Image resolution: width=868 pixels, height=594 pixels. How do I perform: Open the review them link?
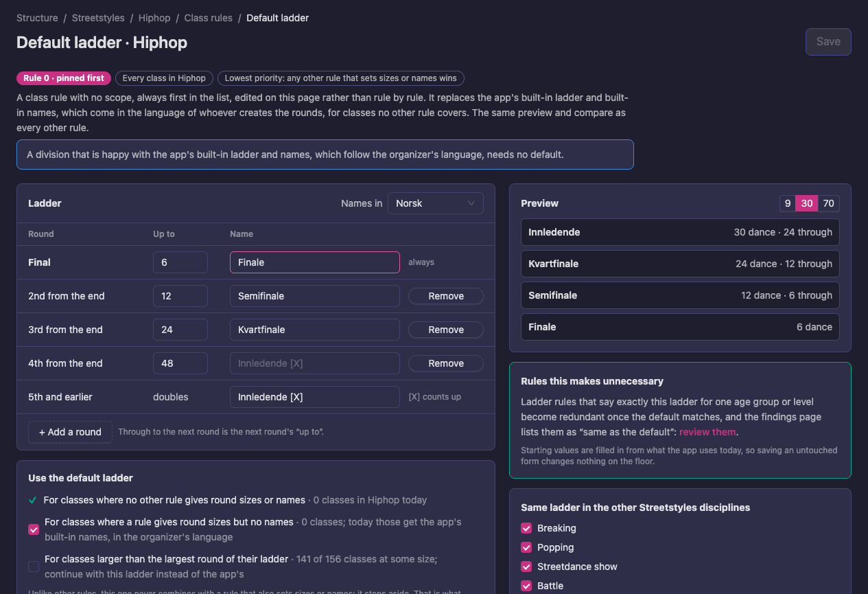click(x=707, y=432)
